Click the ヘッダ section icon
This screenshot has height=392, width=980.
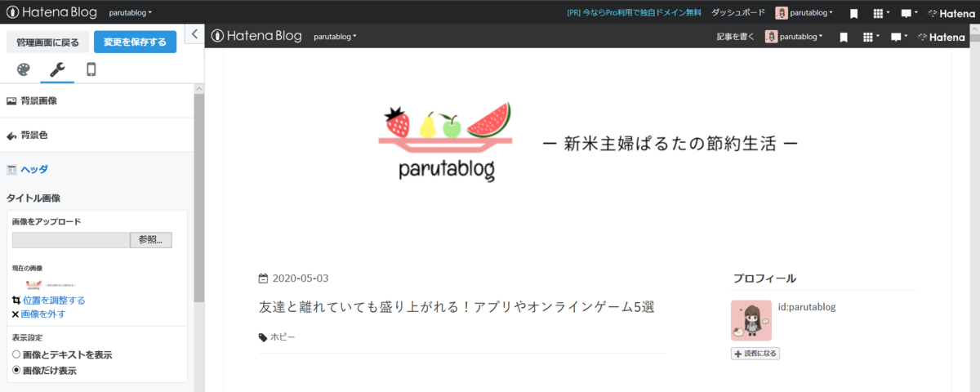11,169
